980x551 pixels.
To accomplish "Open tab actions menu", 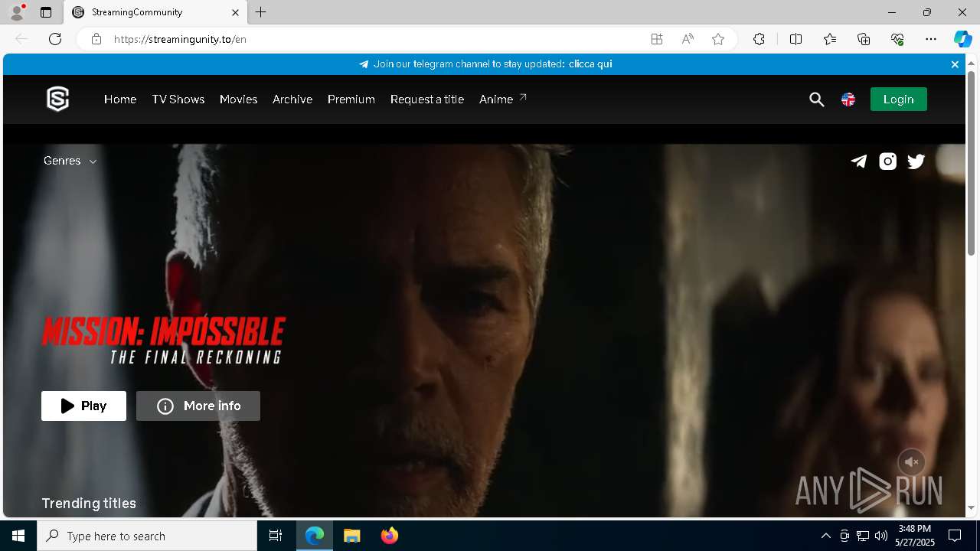I will pos(46,12).
